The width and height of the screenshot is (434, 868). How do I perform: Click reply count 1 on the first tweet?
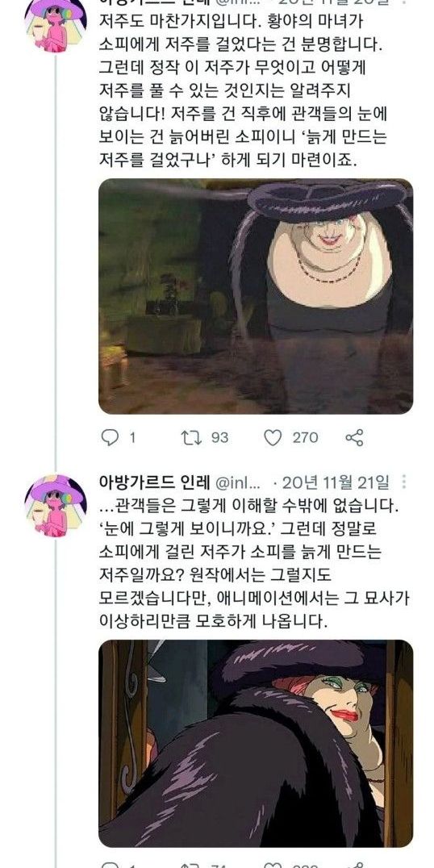[x=132, y=437]
